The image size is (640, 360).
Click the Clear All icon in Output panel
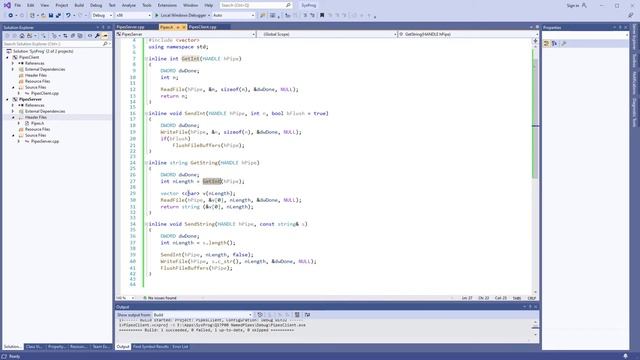tap(297, 315)
